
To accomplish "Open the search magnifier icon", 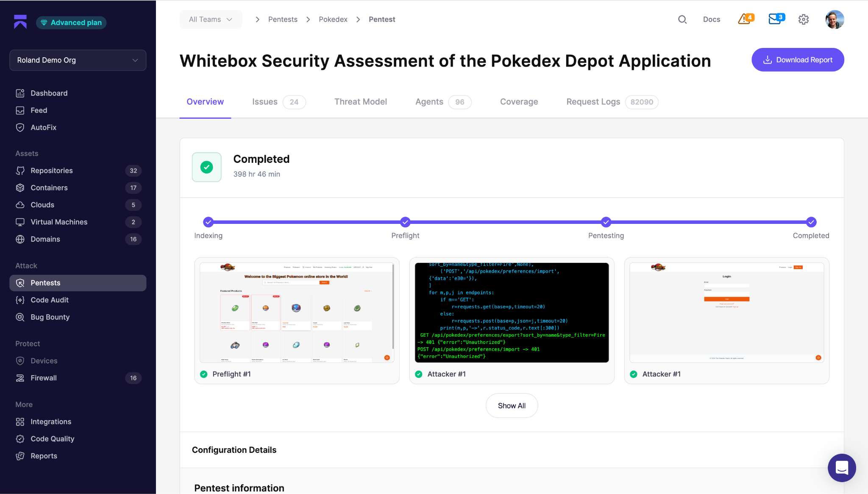I will point(682,20).
